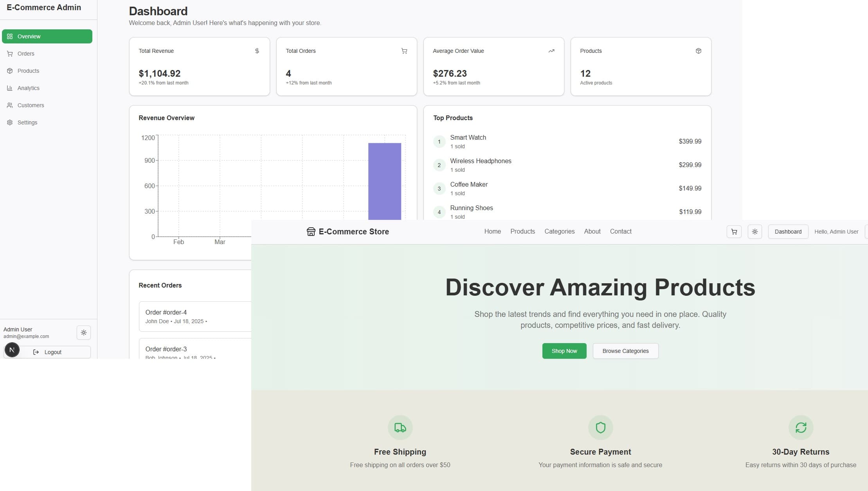Open Settings using the gear icon

[10, 122]
